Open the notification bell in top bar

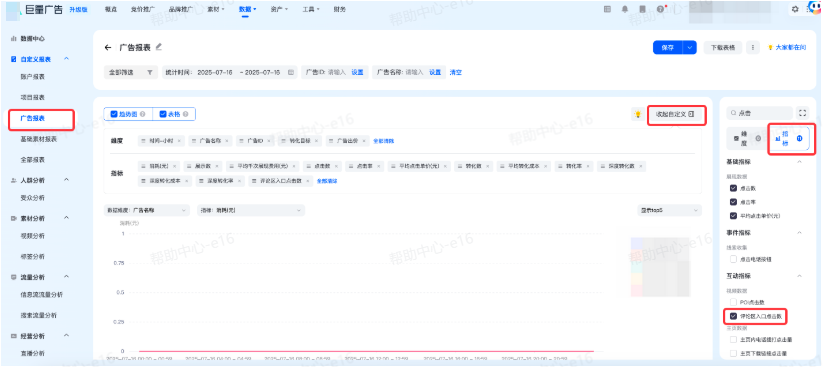pyautogui.click(x=625, y=9)
